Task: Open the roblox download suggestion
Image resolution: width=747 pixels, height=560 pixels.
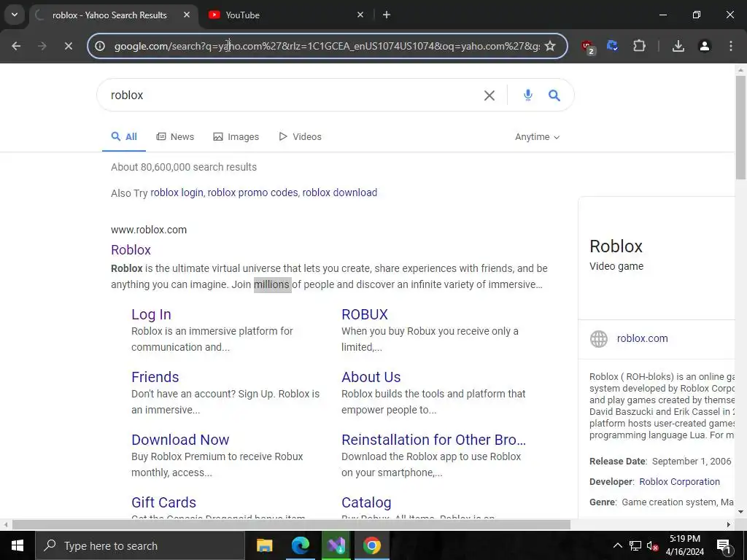Action: point(340,192)
